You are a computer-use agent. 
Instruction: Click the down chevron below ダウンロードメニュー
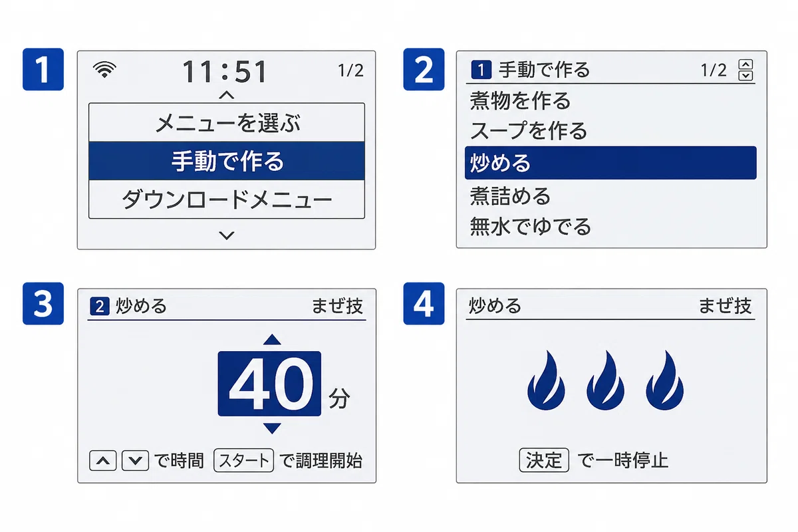pos(227,235)
